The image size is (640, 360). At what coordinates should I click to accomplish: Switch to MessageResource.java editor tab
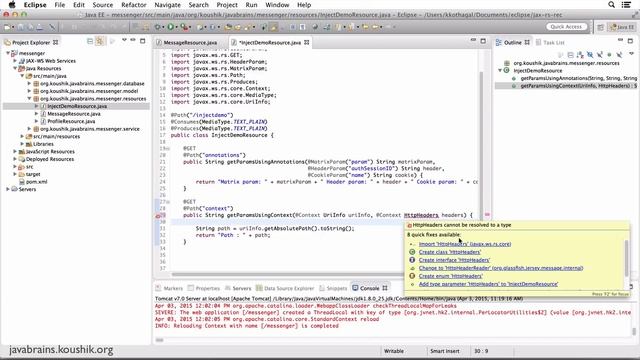(190, 42)
